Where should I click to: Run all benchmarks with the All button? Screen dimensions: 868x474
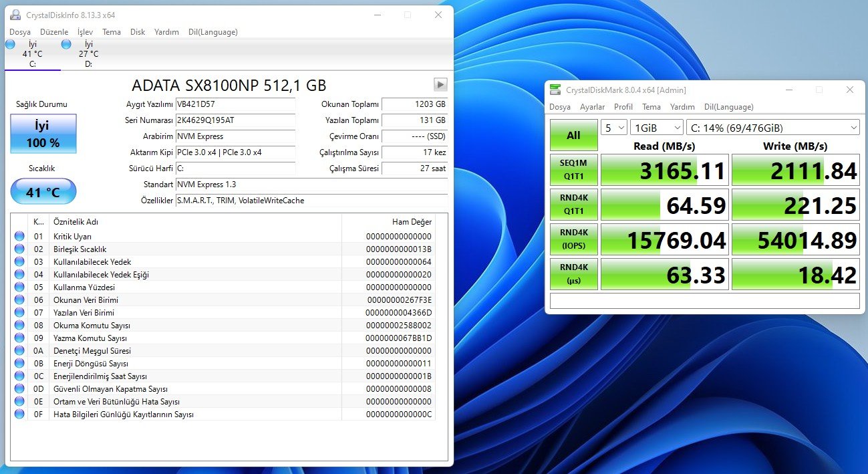tap(573, 135)
